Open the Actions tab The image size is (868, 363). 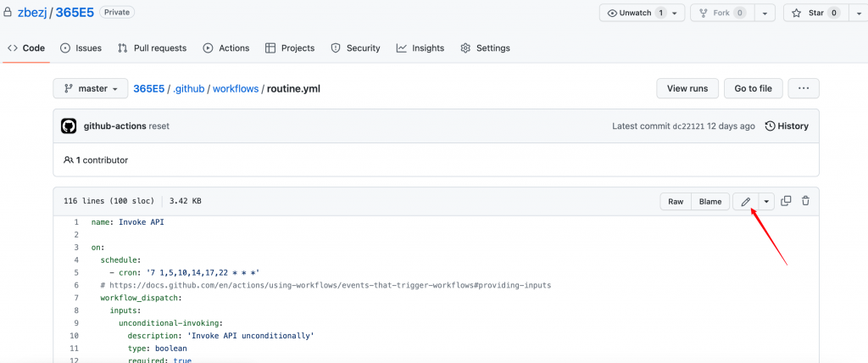[x=225, y=48]
